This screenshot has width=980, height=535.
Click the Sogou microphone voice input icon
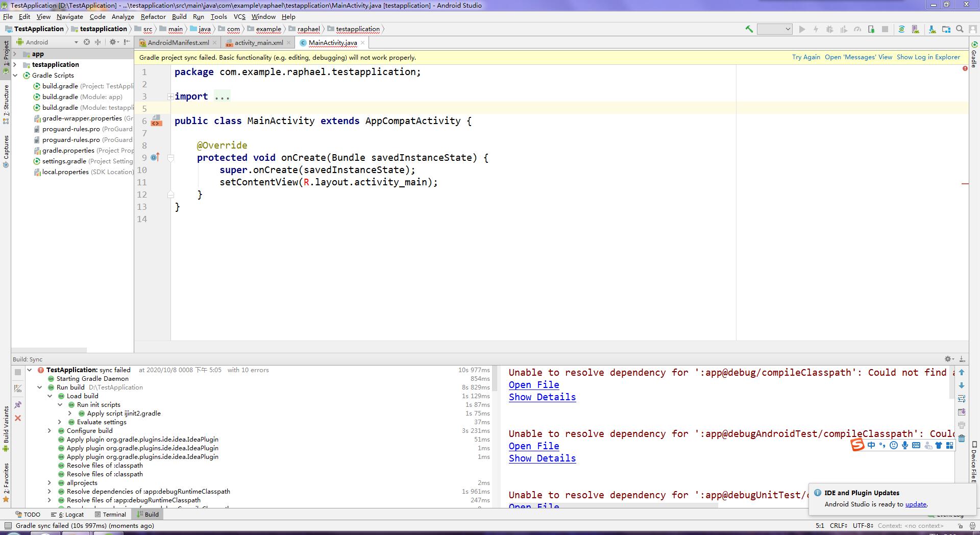tap(905, 445)
